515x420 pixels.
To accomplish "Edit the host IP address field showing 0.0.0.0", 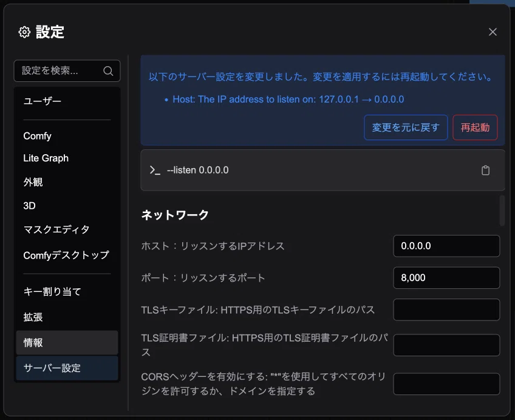I will click(446, 246).
